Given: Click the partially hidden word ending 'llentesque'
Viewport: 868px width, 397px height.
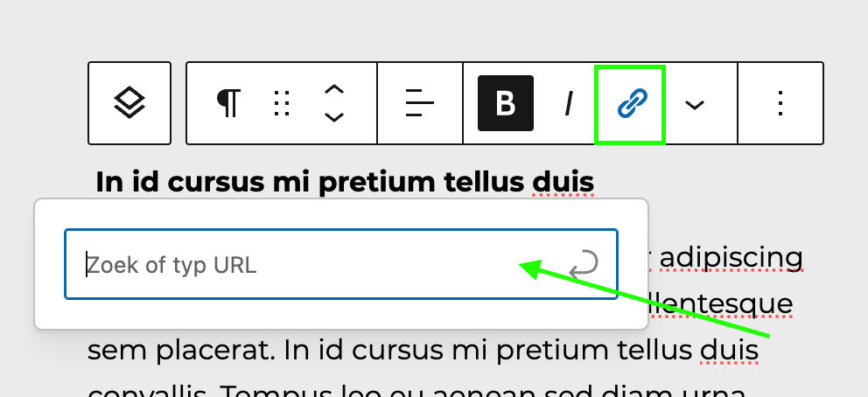Looking at the screenshot, I should (x=719, y=304).
